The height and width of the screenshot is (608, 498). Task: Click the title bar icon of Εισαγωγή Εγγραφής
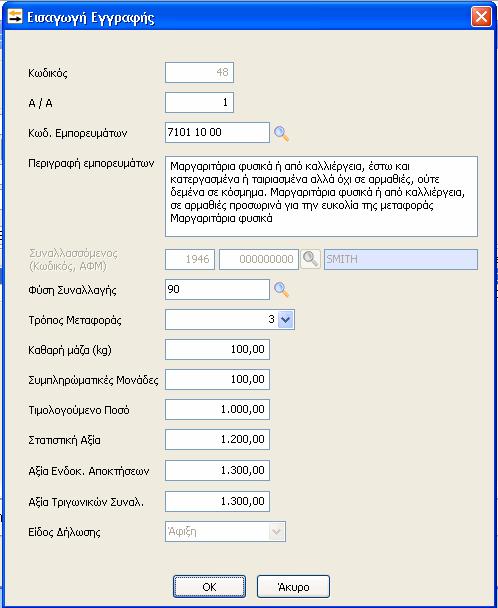coord(15,17)
